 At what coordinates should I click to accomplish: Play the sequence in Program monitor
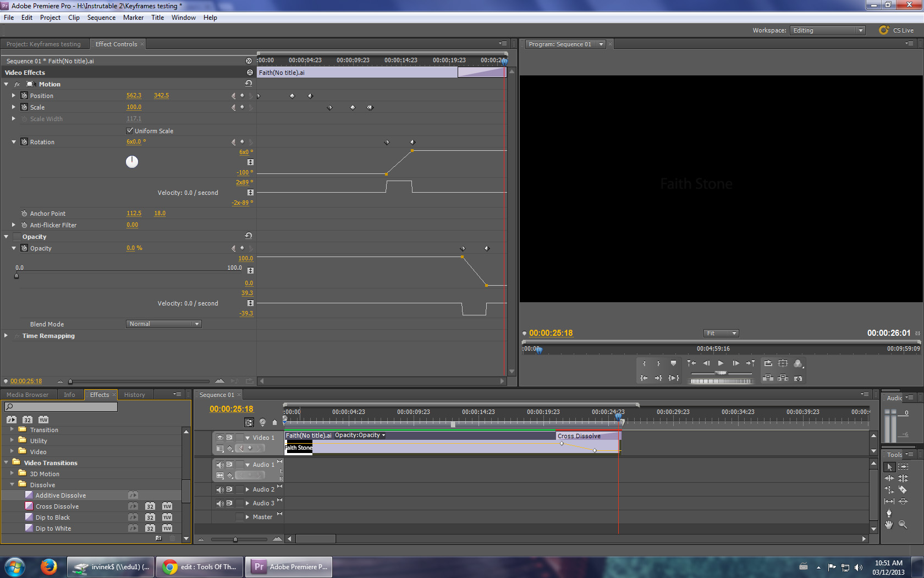pyautogui.click(x=721, y=363)
